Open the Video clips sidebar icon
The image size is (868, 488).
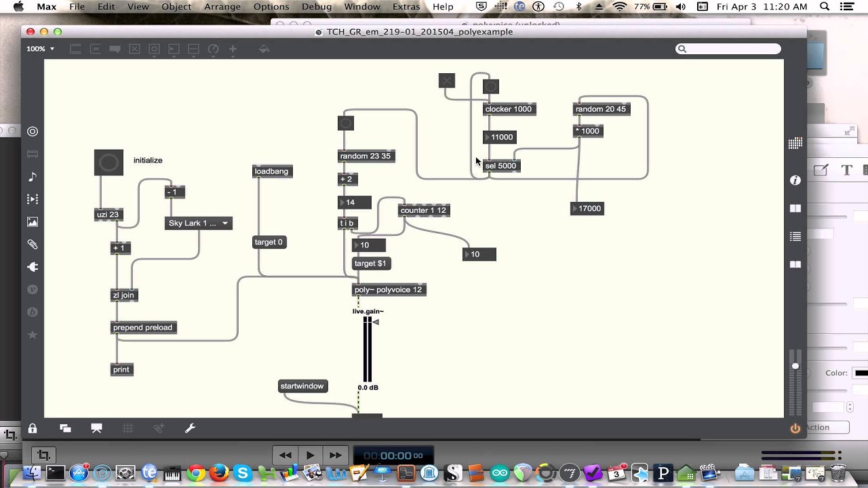(x=33, y=199)
